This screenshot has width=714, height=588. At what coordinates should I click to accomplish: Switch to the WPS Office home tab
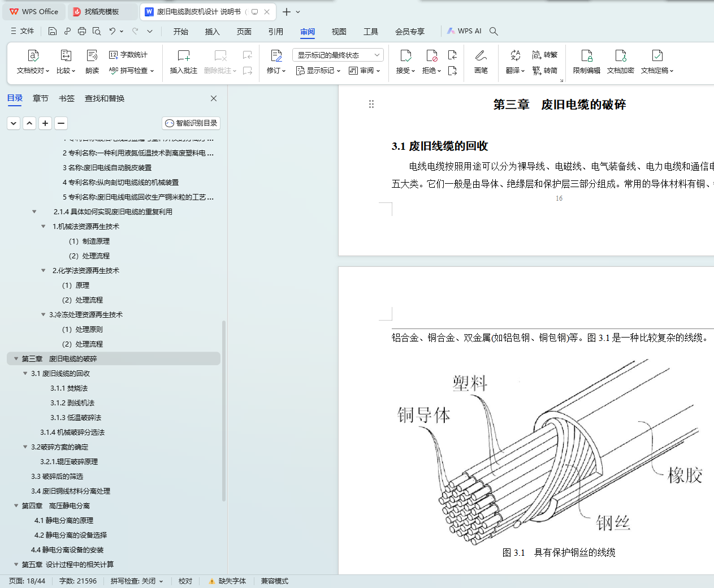pyautogui.click(x=34, y=11)
